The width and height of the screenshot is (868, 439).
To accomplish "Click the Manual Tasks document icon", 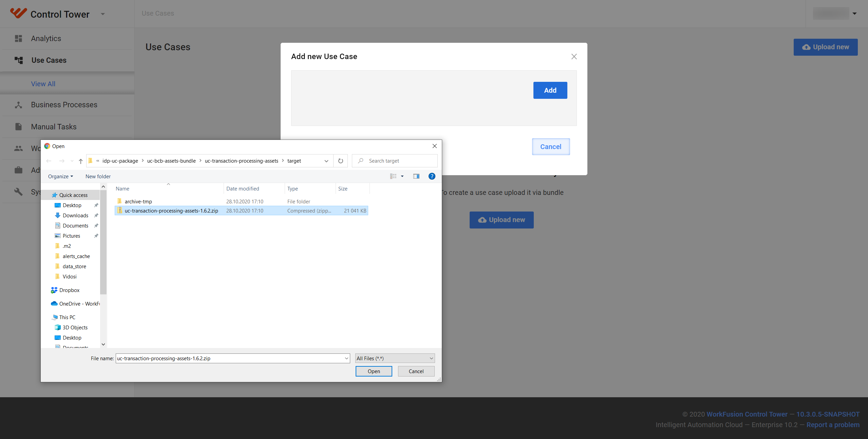I will tap(18, 127).
